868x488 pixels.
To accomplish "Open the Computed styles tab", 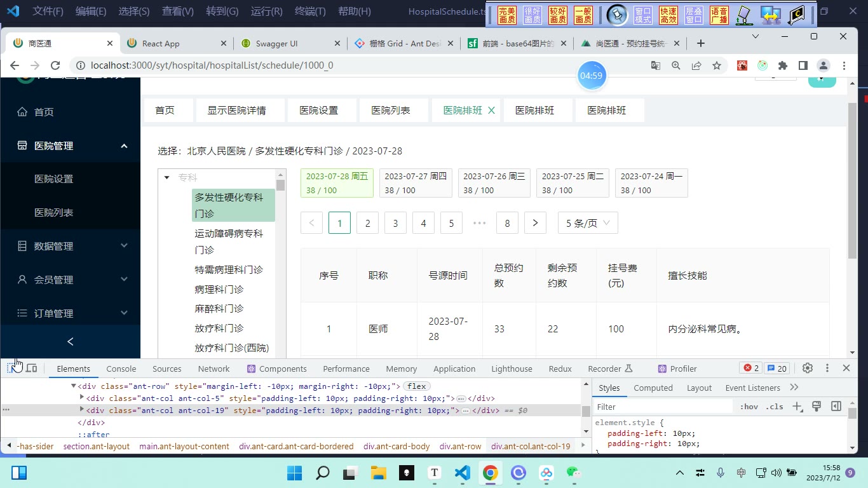I will point(653,388).
